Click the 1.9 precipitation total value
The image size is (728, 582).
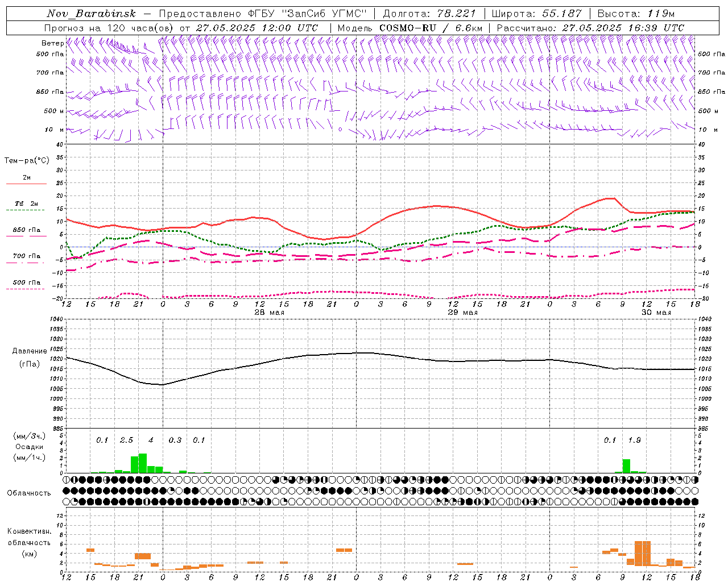(634, 440)
